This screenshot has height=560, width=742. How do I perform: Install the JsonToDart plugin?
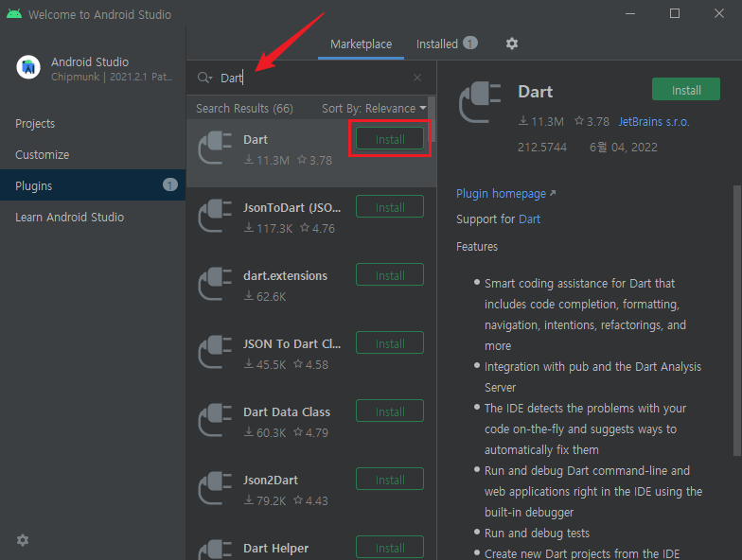coord(390,206)
